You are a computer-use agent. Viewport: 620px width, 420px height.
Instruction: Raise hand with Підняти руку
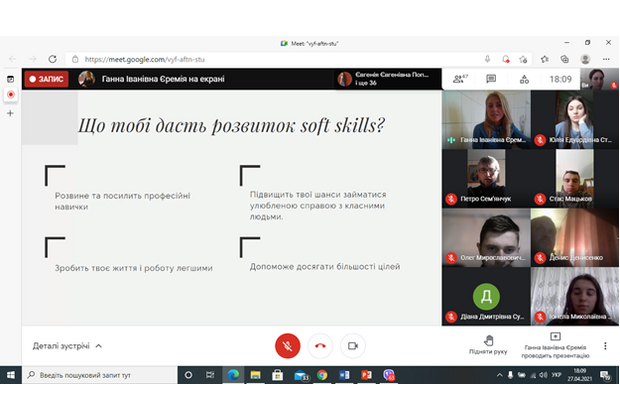tap(488, 345)
